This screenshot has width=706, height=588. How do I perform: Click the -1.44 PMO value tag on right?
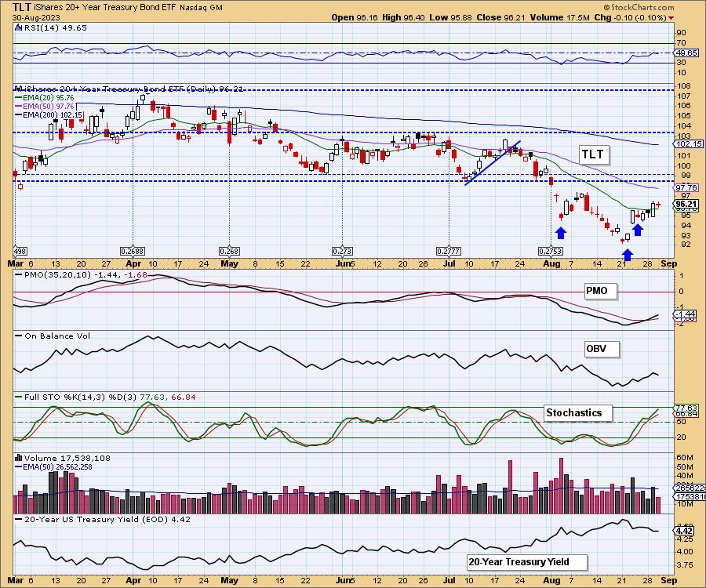tap(685, 314)
